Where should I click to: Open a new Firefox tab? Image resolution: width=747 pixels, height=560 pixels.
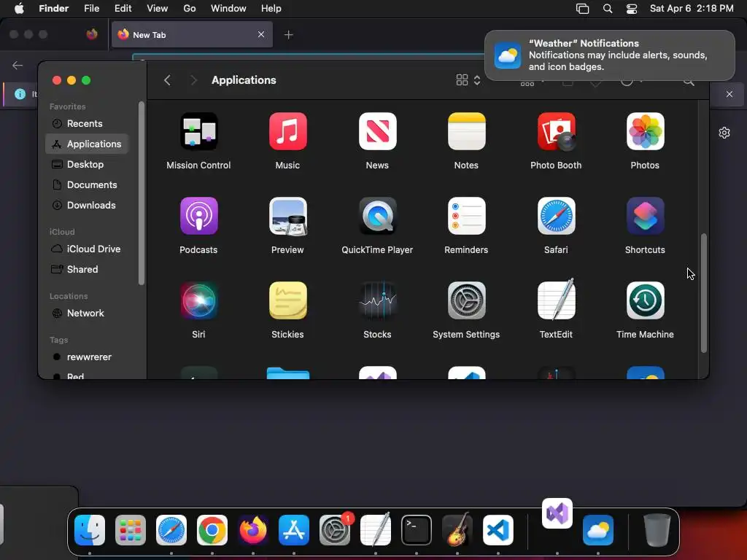coord(289,35)
